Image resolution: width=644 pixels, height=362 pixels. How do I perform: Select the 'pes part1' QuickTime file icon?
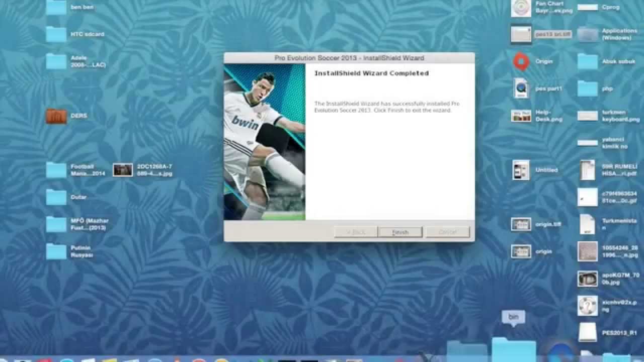coord(521,88)
